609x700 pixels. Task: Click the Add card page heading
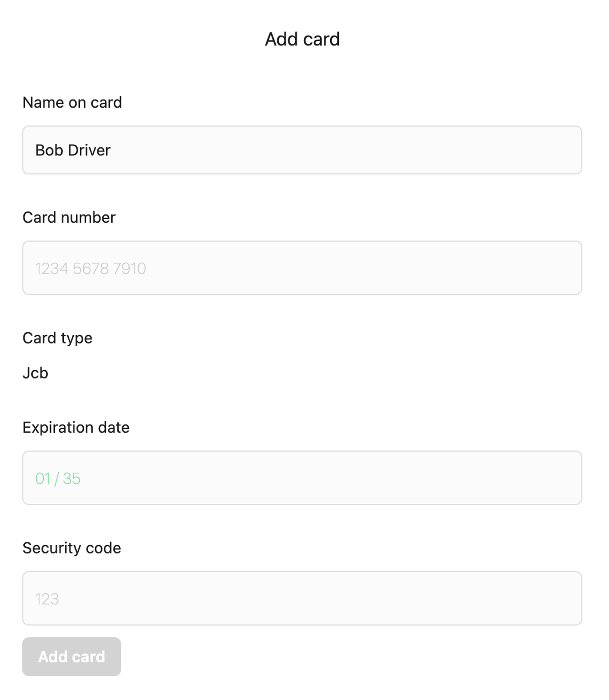[x=302, y=39]
